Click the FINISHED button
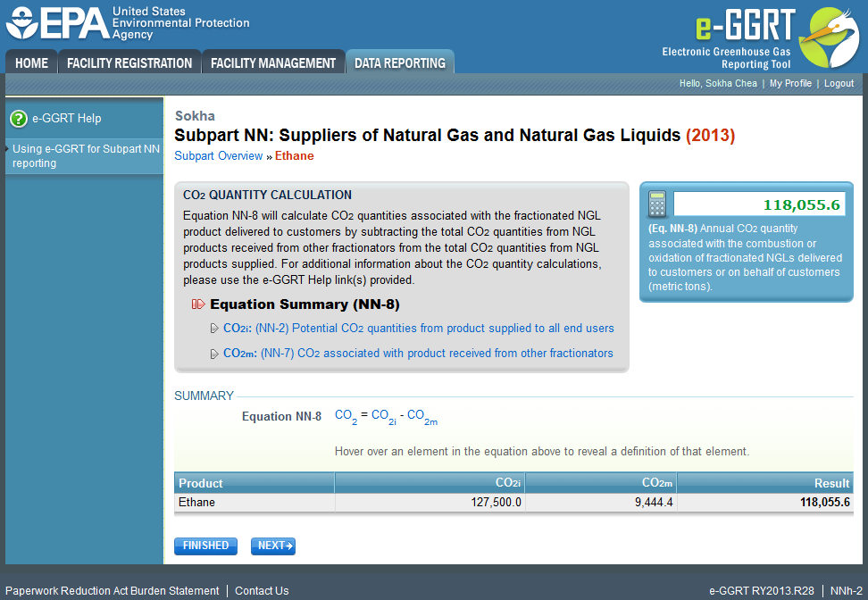The width and height of the screenshot is (868, 600). pos(205,546)
